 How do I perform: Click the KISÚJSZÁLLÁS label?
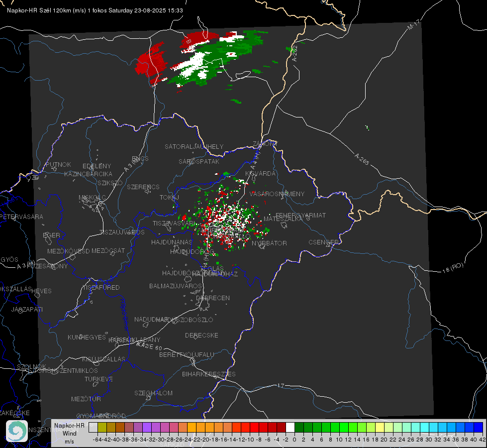tap(104, 359)
